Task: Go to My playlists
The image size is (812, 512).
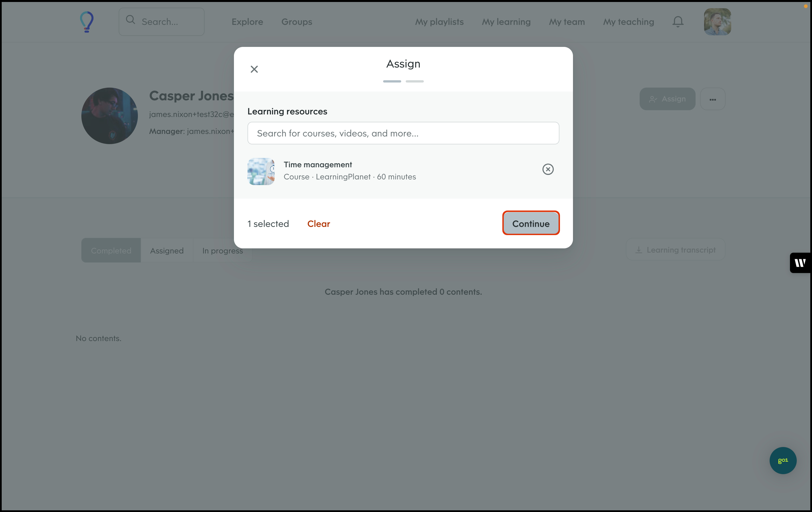Action: click(x=439, y=21)
